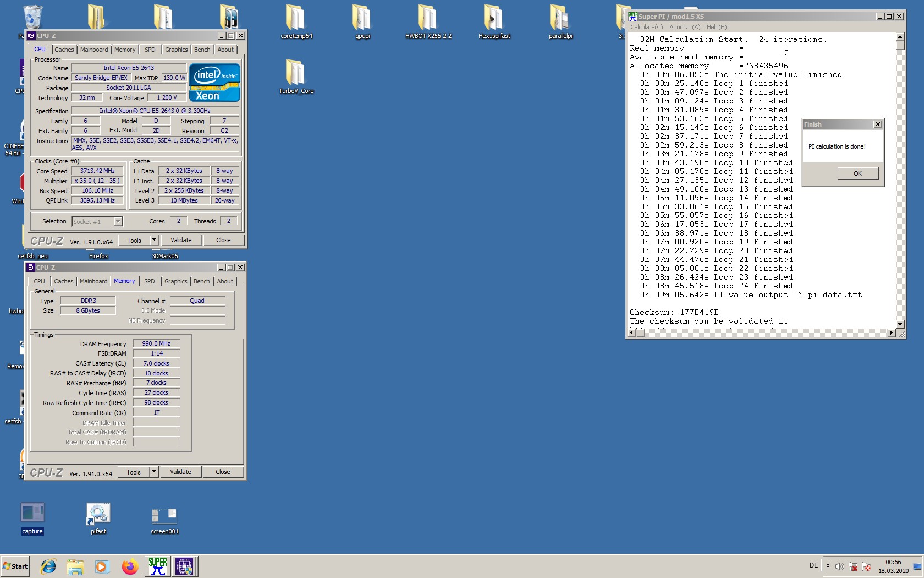This screenshot has height=578, width=924.
Task: Click the action center flag tray icon
Action: (x=866, y=566)
